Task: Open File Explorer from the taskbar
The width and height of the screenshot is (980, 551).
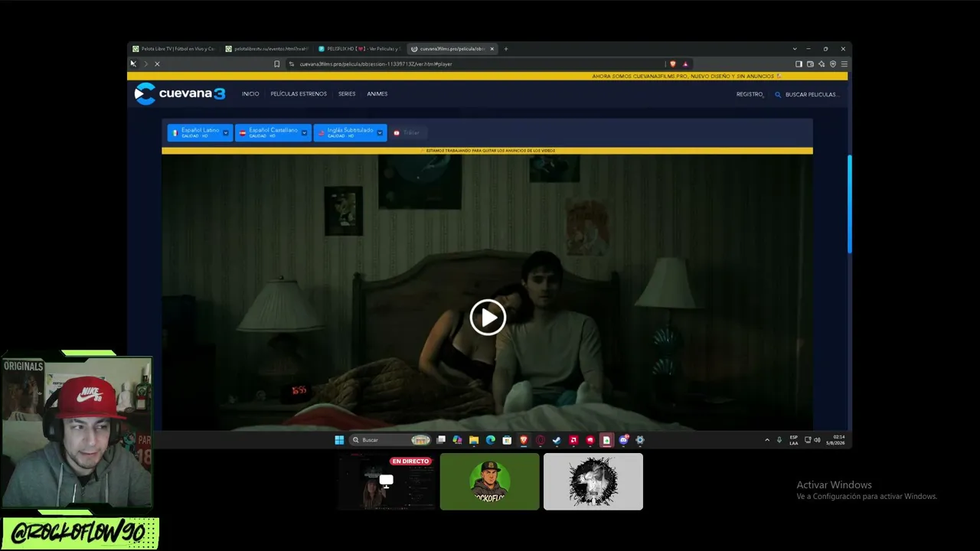Action: 474,440
